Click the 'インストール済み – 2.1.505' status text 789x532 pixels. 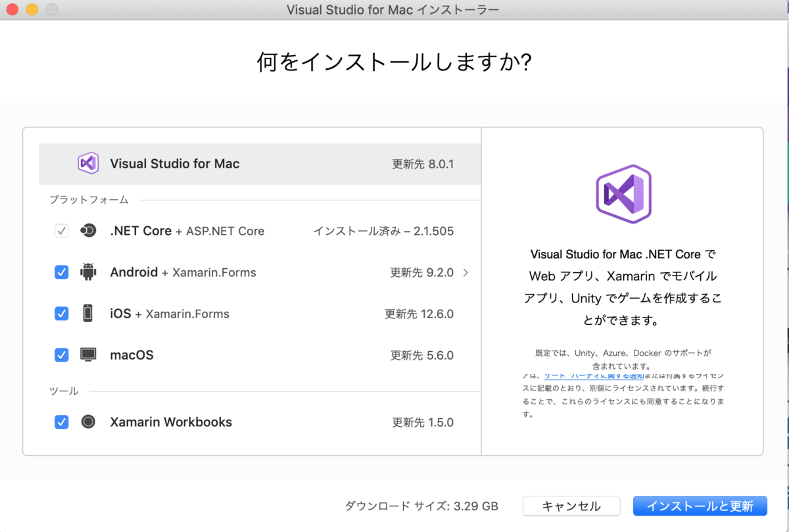pos(383,231)
